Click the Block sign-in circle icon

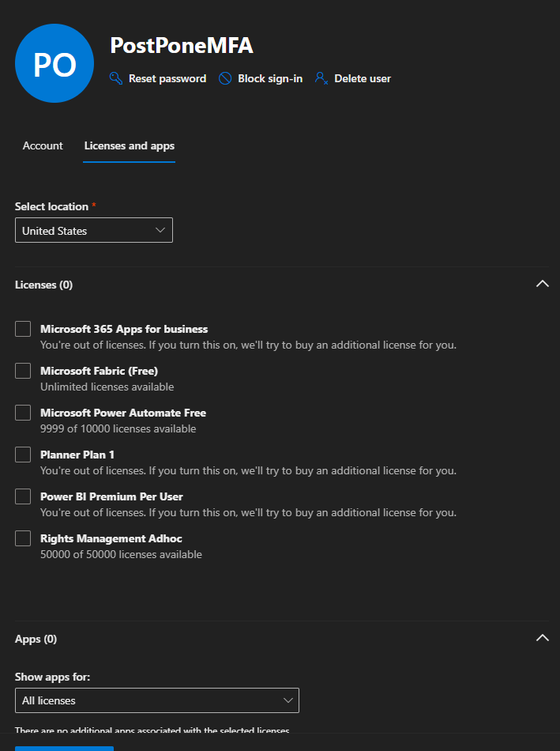point(225,78)
